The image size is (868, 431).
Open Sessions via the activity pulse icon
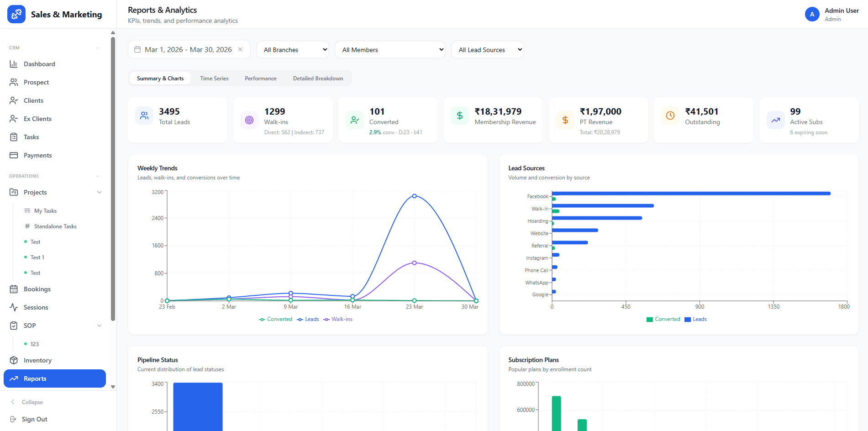pyautogui.click(x=14, y=307)
